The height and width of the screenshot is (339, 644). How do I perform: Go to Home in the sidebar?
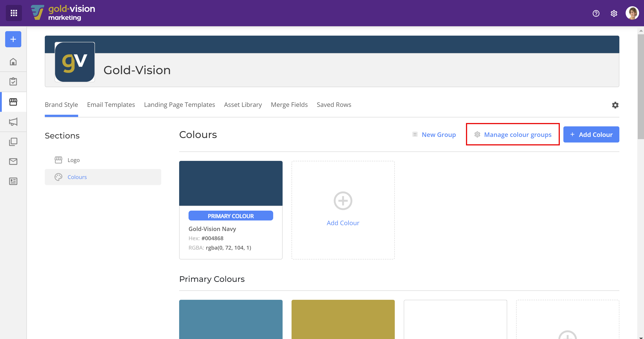tap(13, 62)
